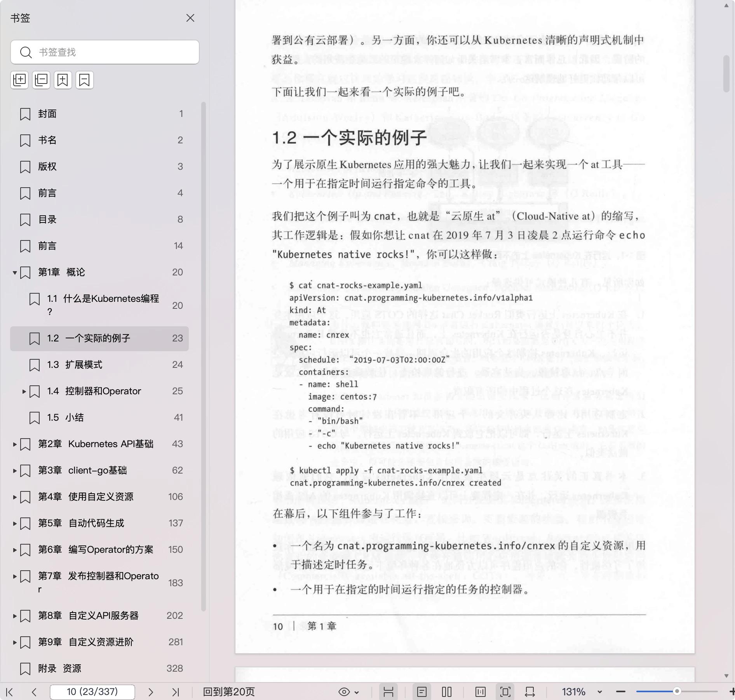Toggle the fit-to-page view button
735x700 pixels.
pos(505,692)
